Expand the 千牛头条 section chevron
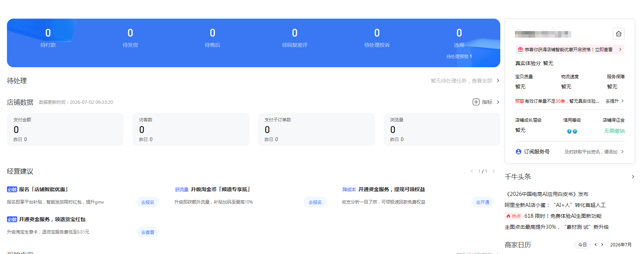This screenshot has width=644, height=254. pos(633,177)
